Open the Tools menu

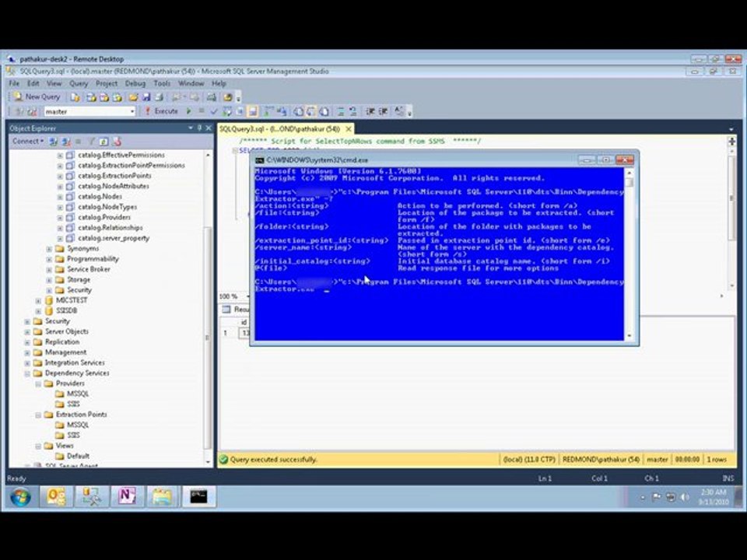[x=162, y=83]
